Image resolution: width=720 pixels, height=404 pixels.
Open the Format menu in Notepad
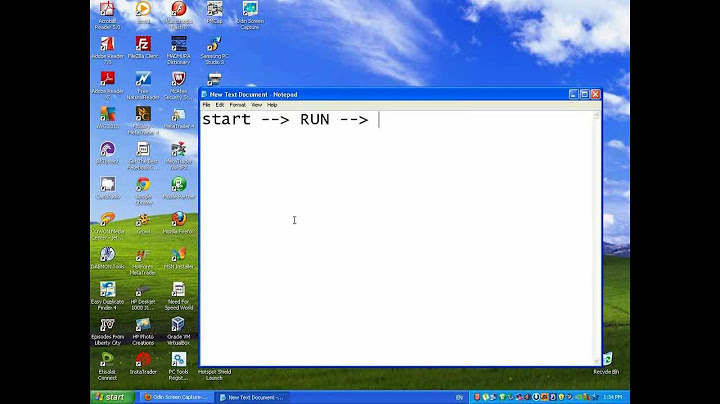click(237, 105)
